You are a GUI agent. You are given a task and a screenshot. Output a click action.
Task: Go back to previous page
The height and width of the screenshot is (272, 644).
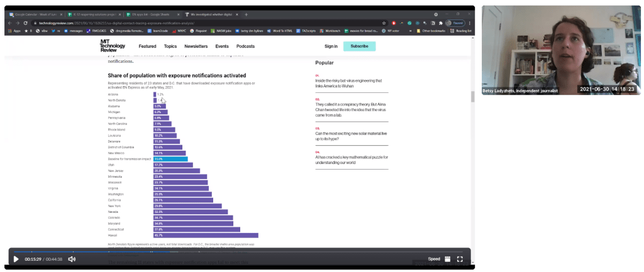[10, 22]
